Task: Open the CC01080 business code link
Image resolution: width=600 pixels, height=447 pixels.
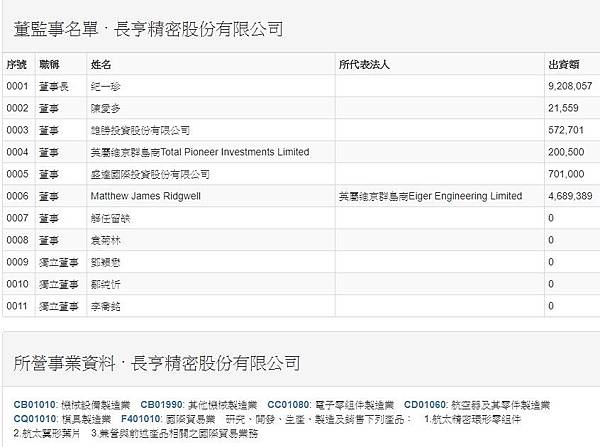Action: coord(289,405)
